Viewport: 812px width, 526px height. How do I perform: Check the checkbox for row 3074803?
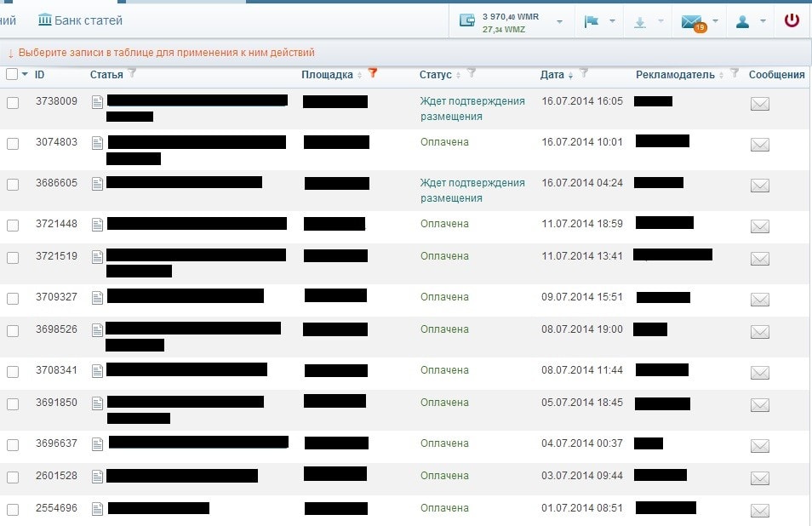pos(13,143)
